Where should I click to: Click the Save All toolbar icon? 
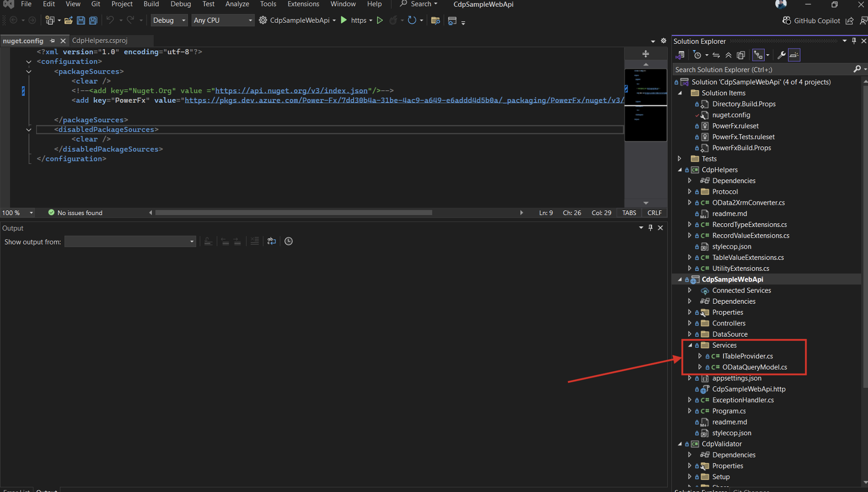(x=93, y=21)
